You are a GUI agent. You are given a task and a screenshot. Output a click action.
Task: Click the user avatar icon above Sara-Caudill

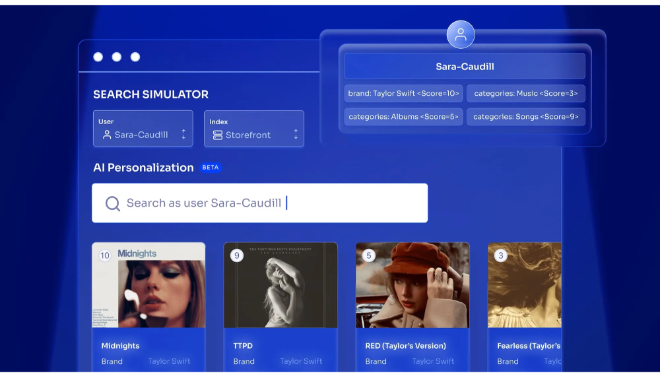click(460, 35)
